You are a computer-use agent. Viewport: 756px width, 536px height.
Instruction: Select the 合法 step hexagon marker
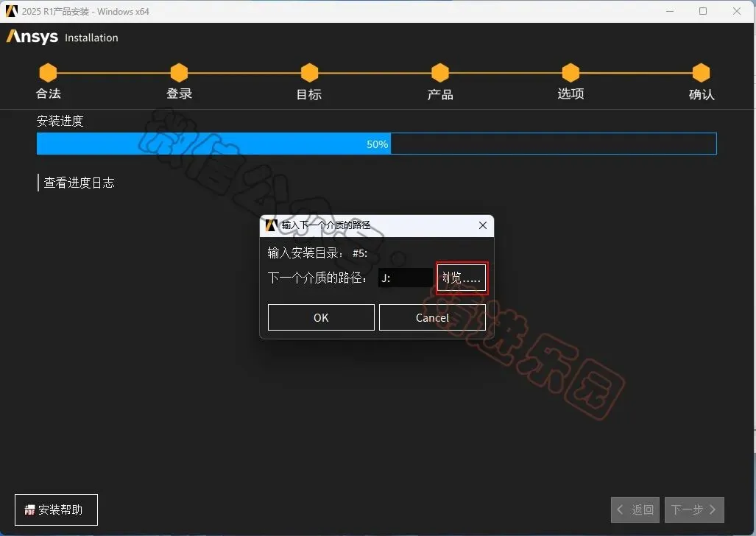(x=48, y=73)
